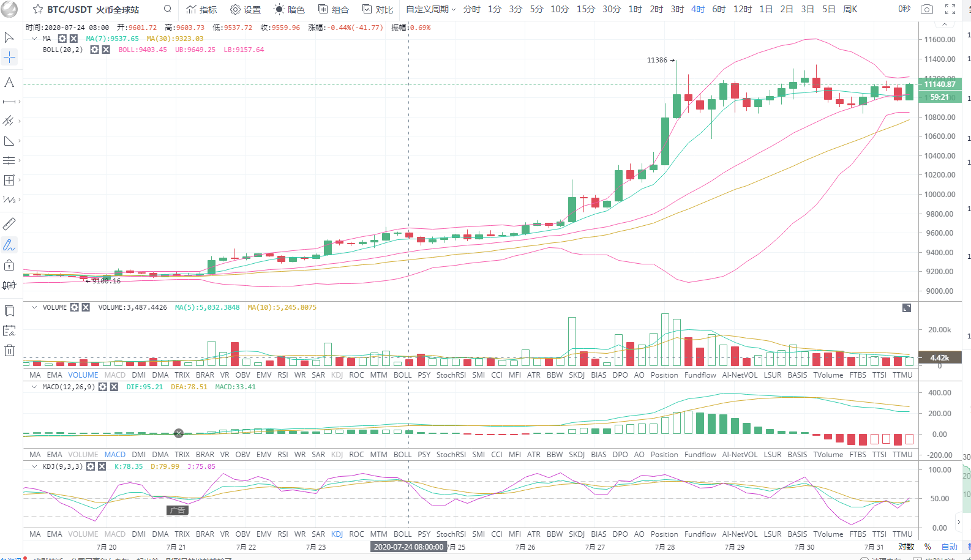The image size is (971, 560).
Task: Toggle 自动 auto scale
Action: 949,547
